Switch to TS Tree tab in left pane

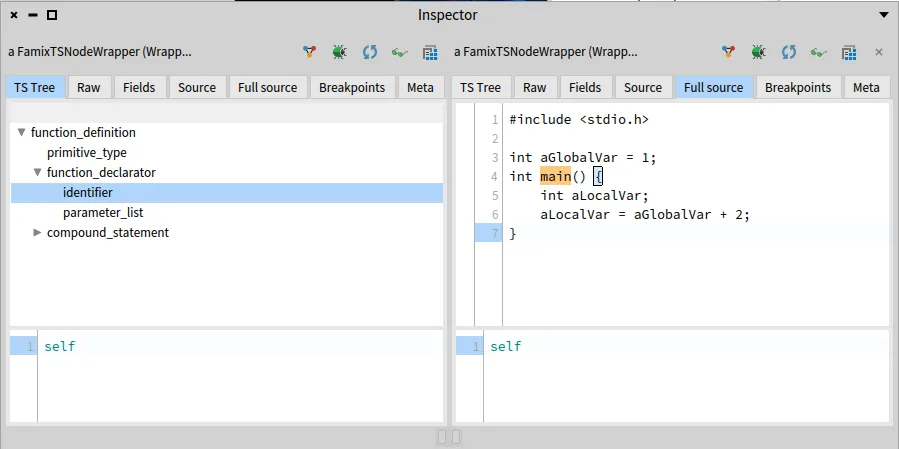pos(35,87)
